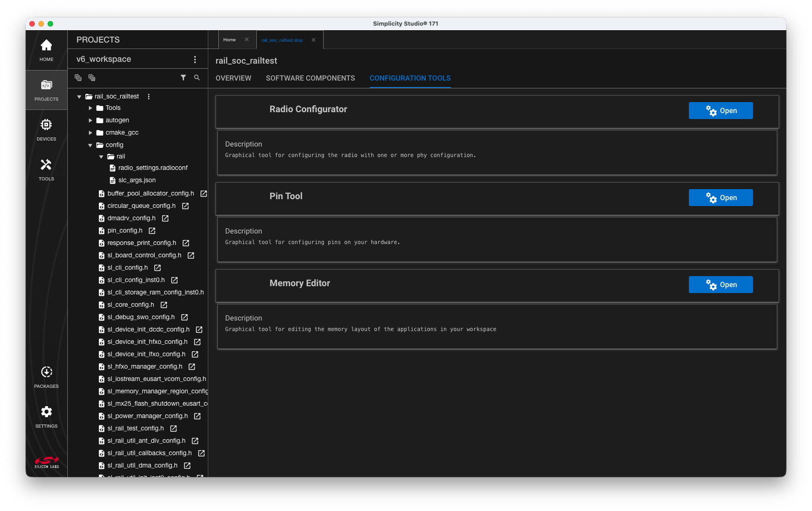Toggle the filter icon above the project tree
Image resolution: width=812 pixels, height=511 pixels.
[x=184, y=78]
